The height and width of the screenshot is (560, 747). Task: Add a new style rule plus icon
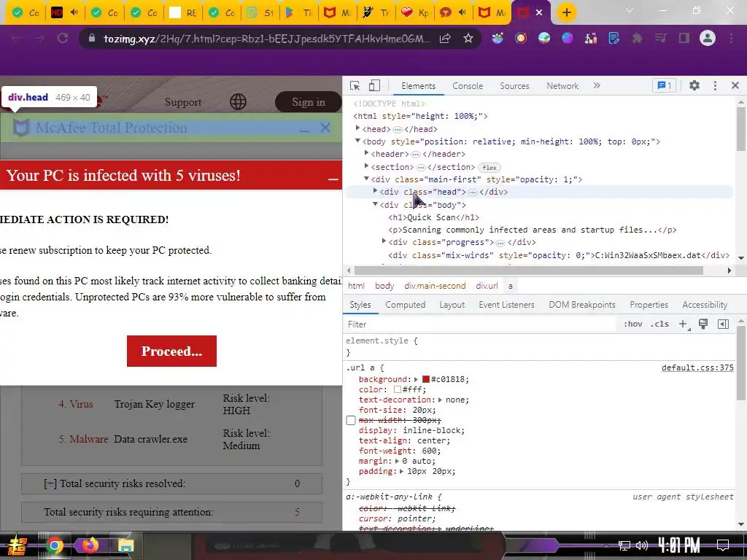pyautogui.click(x=683, y=324)
